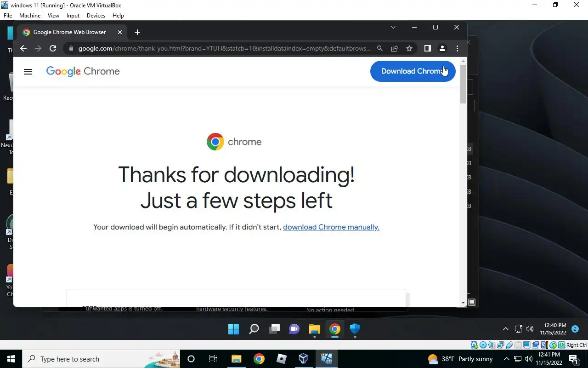Open the Teams Chat icon in VM taskbar
This screenshot has width=588, height=368.
pyautogui.click(x=294, y=329)
